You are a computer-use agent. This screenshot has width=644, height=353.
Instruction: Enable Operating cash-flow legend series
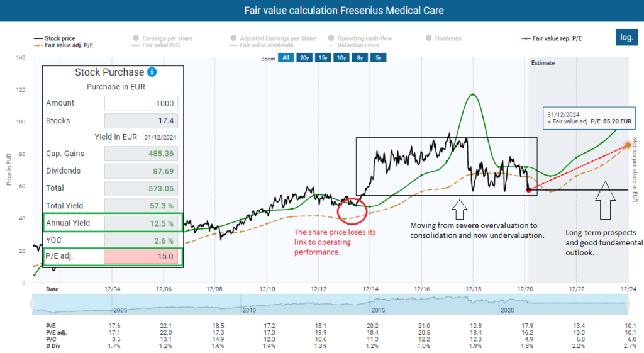[360, 38]
